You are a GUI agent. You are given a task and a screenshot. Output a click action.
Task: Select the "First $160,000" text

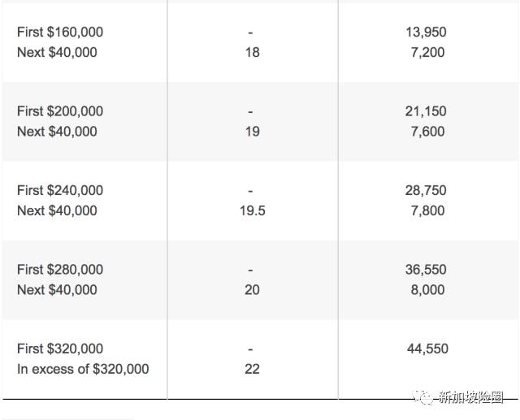click(x=60, y=32)
